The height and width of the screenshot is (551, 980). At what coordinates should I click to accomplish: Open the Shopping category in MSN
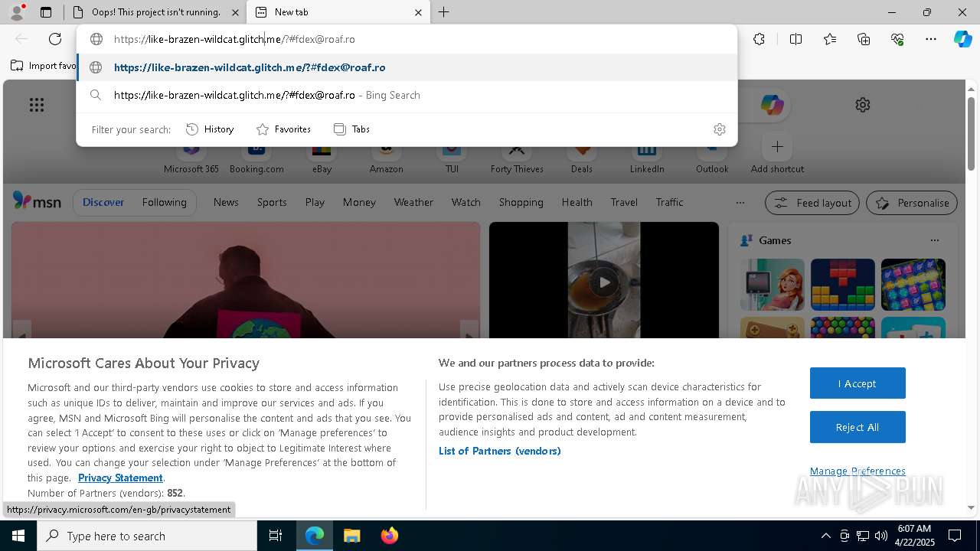click(x=521, y=202)
